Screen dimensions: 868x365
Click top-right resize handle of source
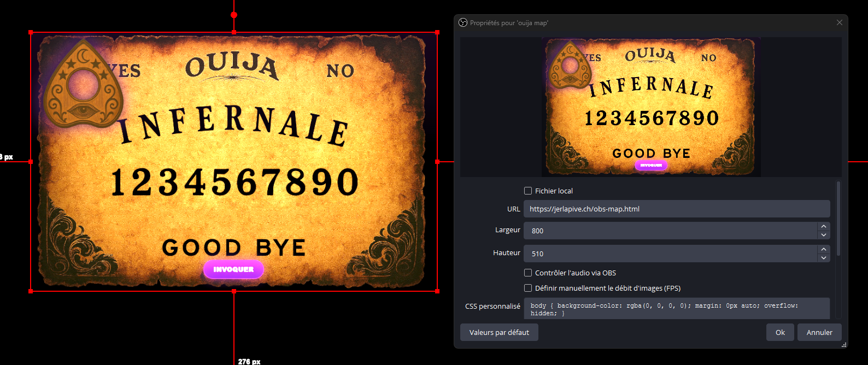tap(437, 33)
